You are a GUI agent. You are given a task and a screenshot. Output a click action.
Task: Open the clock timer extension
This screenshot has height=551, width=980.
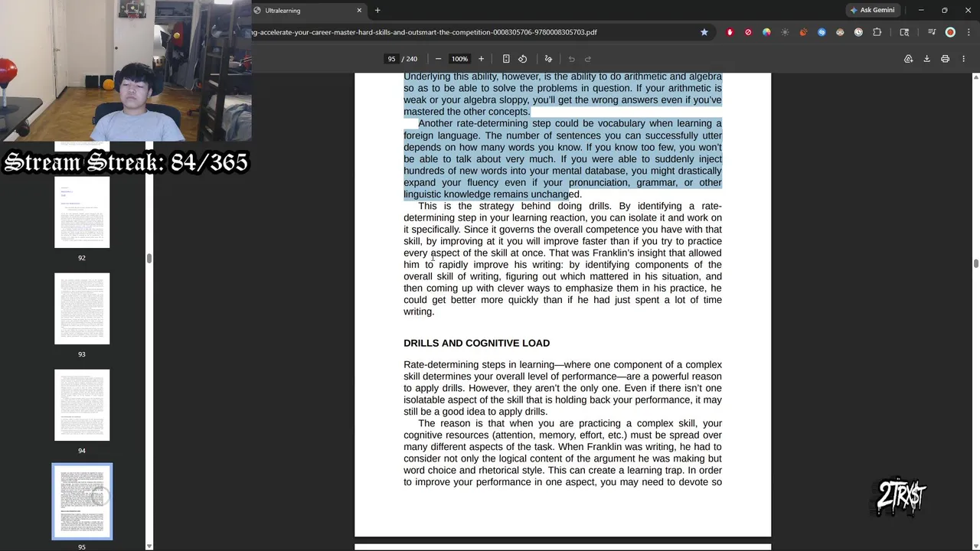pyautogui.click(x=858, y=32)
